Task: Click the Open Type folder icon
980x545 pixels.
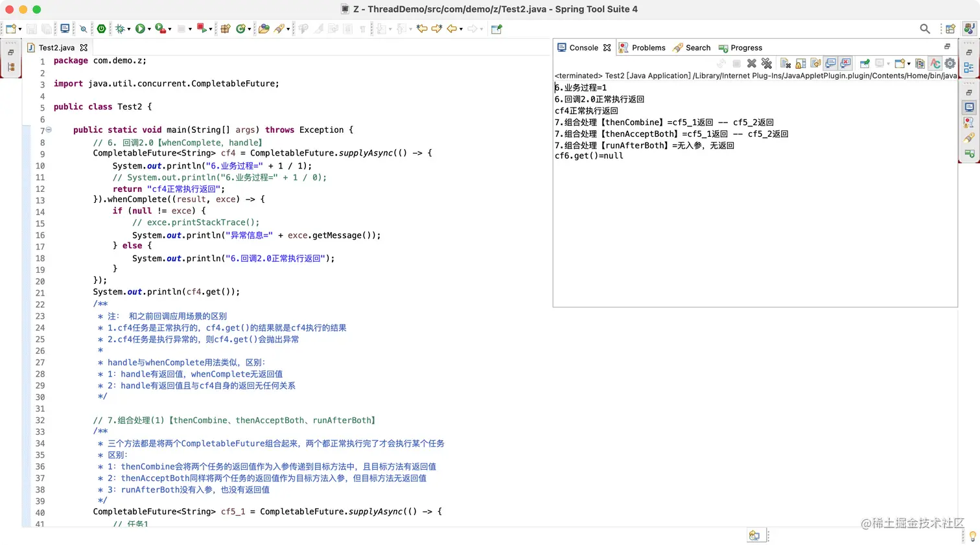Action: pos(264,29)
